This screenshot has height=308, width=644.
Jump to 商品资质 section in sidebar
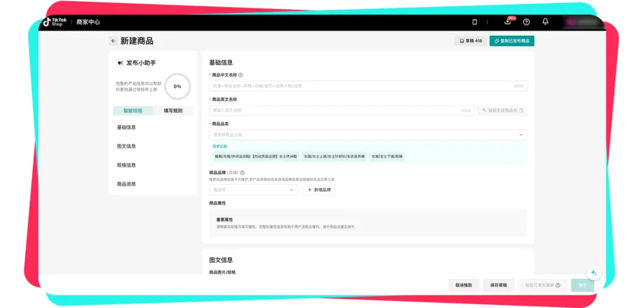tap(126, 184)
